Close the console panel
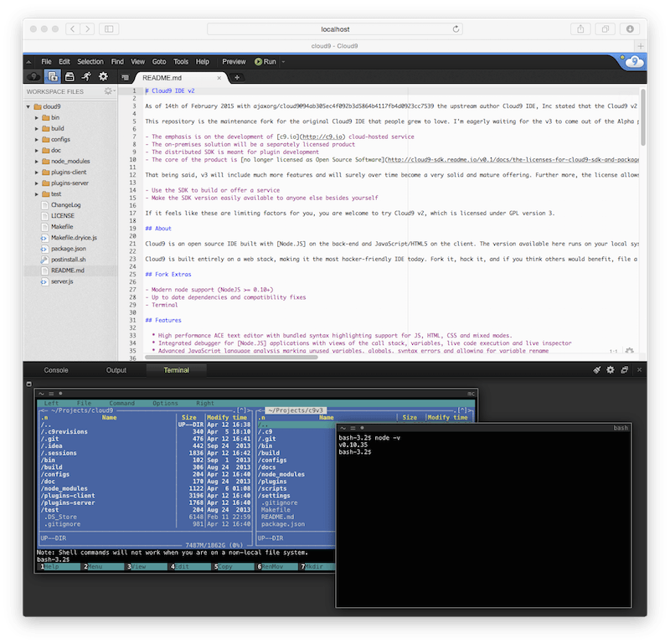The image size is (670, 644). point(639,370)
